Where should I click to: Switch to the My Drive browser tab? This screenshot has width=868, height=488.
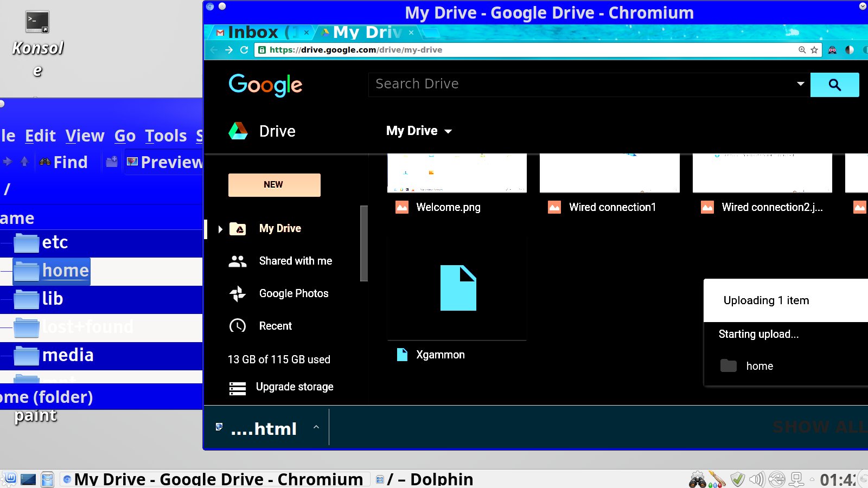(x=367, y=33)
